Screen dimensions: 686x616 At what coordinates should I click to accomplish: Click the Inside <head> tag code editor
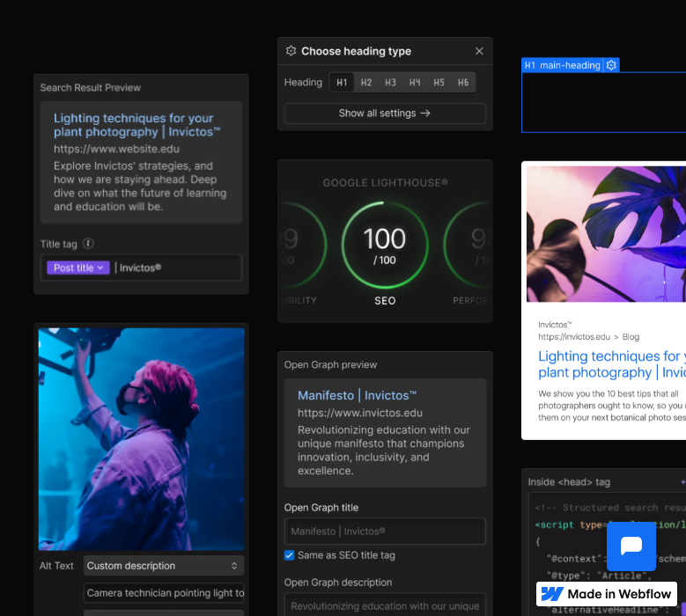point(608,555)
